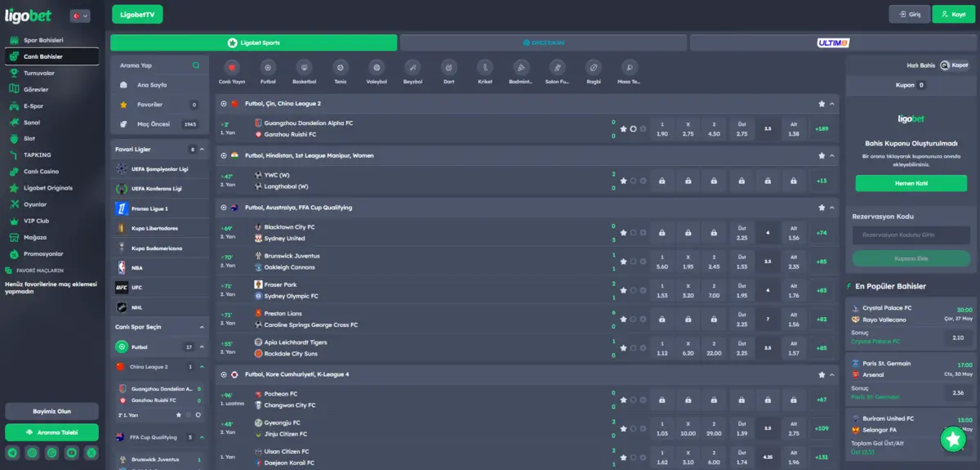The height and width of the screenshot is (470, 980).
Task: Click the Rezervasyon Kodunu Girin input field
Action: (911, 235)
